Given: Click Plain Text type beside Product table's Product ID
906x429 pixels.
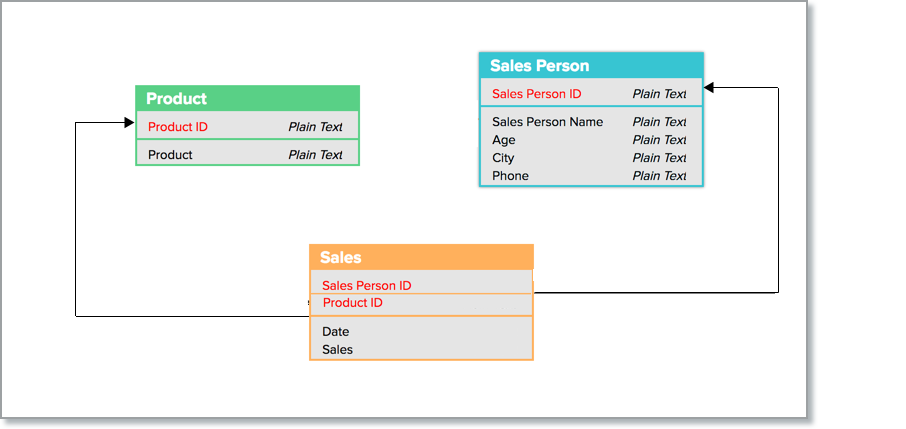Looking at the screenshot, I should [315, 127].
